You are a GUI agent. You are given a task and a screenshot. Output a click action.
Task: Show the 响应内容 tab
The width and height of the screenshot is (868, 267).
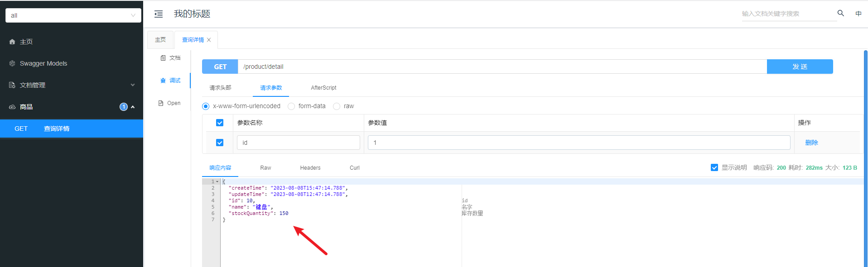220,168
